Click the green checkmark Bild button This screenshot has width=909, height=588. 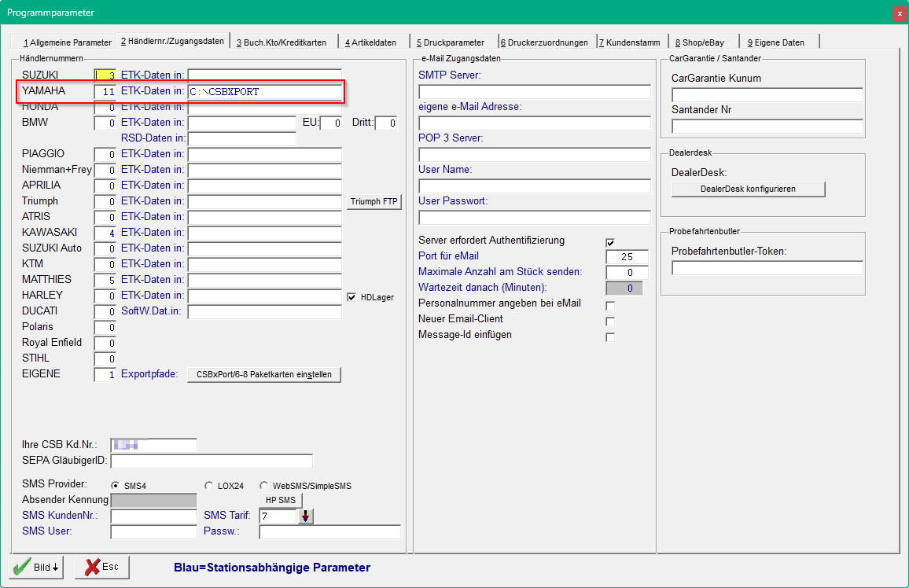coord(36,567)
